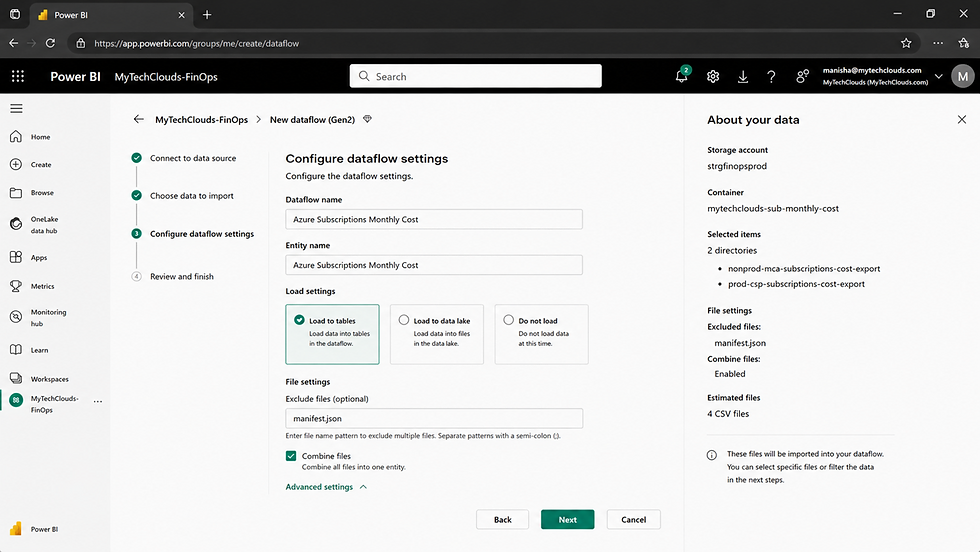
Task: Open Create in the sidebar
Action: pyautogui.click(x=30, y=164)
